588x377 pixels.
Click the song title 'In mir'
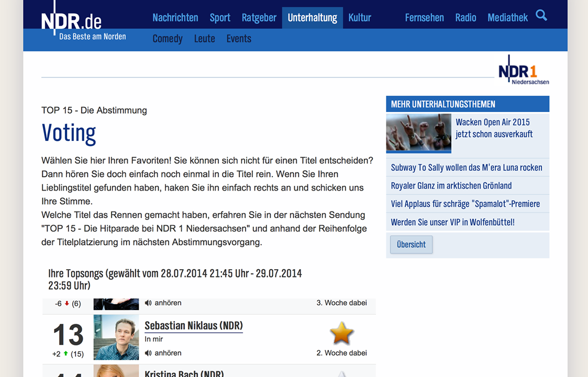click(154, 339)
